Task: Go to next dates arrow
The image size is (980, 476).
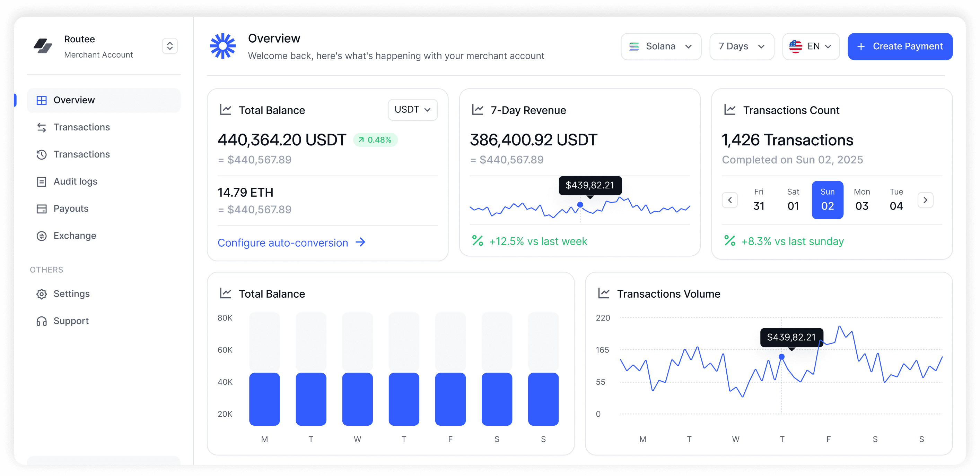Action: [x=925, y=200]
